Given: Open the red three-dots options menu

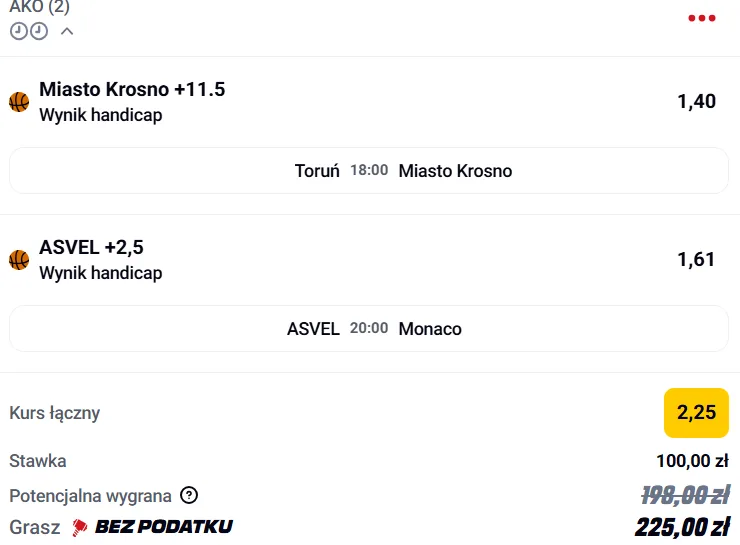Looking at the screenshot, I should click(702, 19).
